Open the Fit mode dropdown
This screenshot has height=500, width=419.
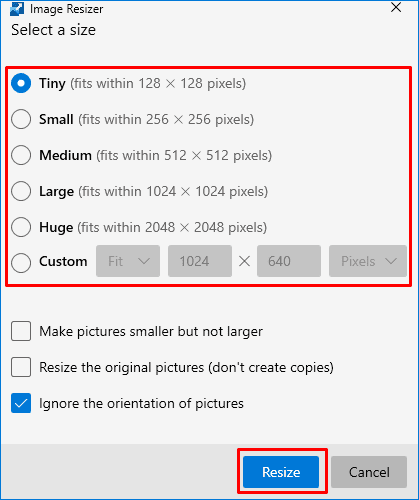click(x=128, y=261)
